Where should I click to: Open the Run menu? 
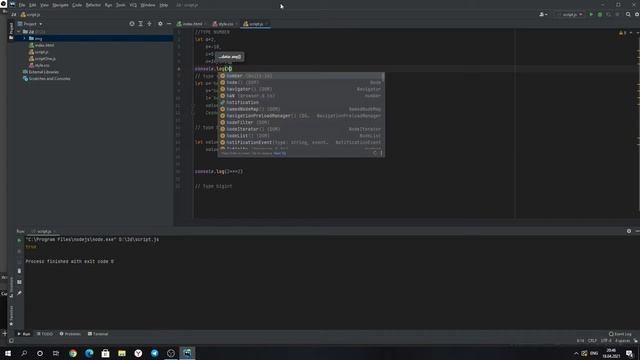(x=108, y=5)
